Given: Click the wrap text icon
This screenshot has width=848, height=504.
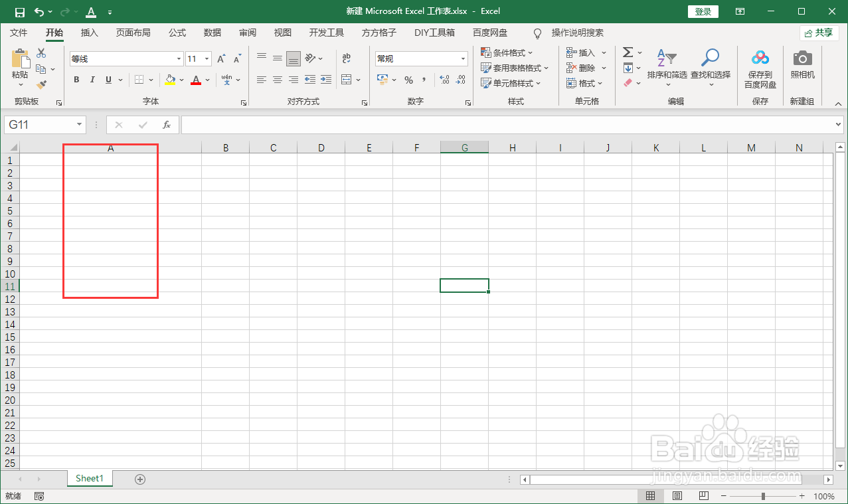Looking at the screenshot, I should [346, 58].
